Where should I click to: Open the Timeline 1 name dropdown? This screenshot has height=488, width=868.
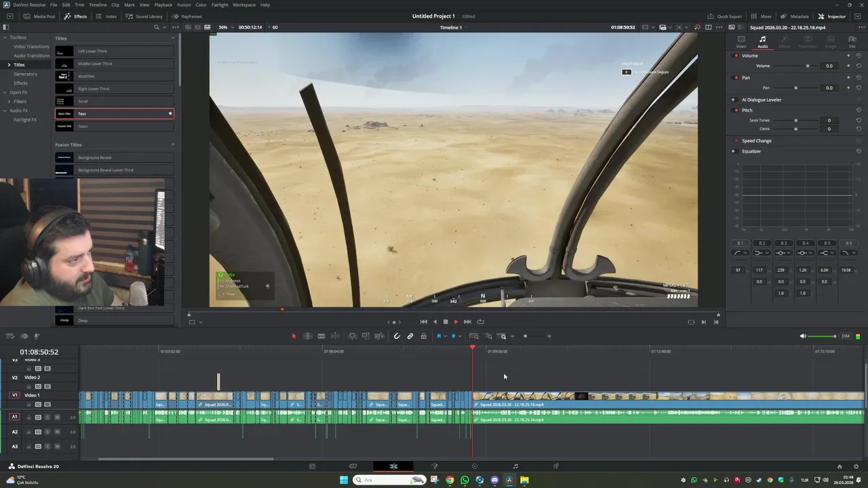pos(466,28)
